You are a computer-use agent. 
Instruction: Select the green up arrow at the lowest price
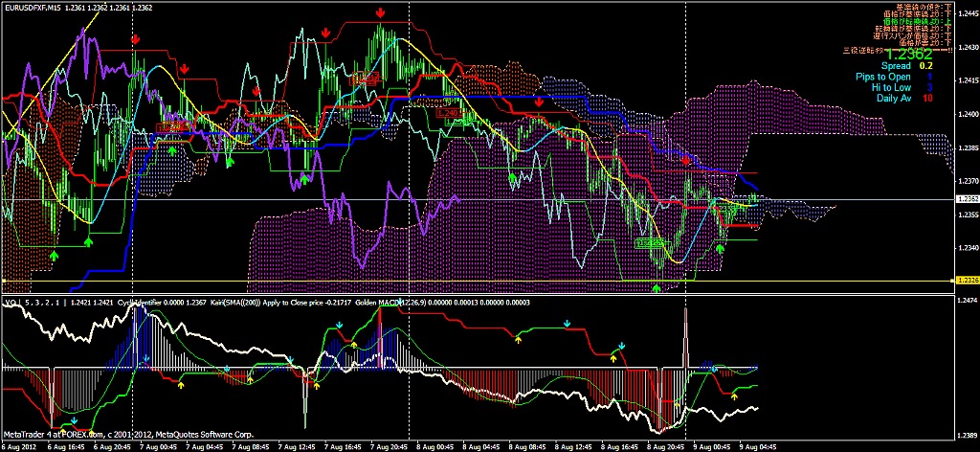point(657,286)
